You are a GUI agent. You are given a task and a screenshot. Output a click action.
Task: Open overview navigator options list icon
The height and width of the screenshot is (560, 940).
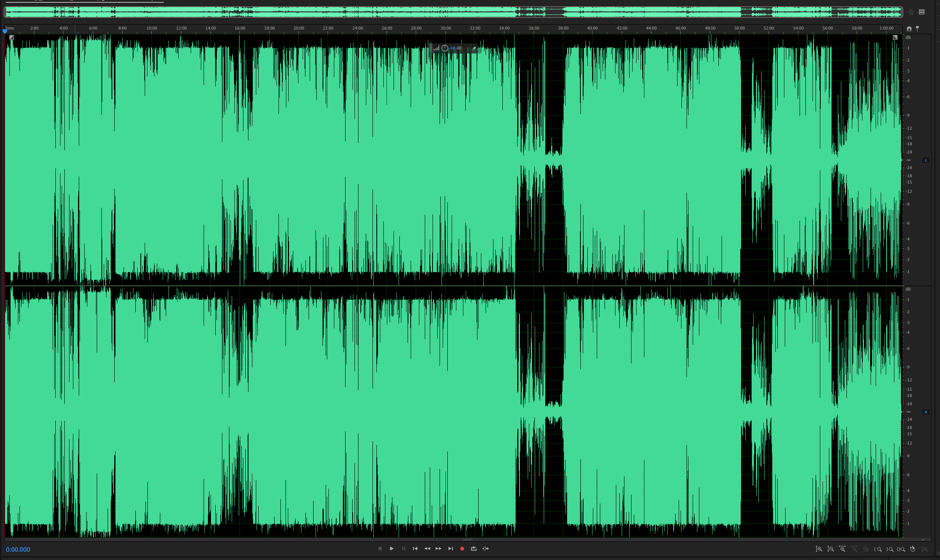pos(922,12)
